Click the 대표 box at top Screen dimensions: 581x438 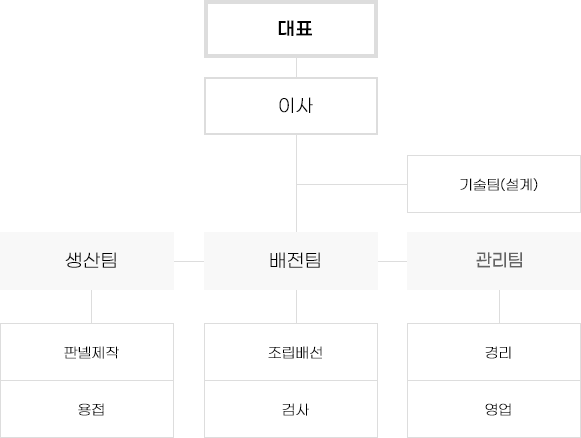(291, 29)
